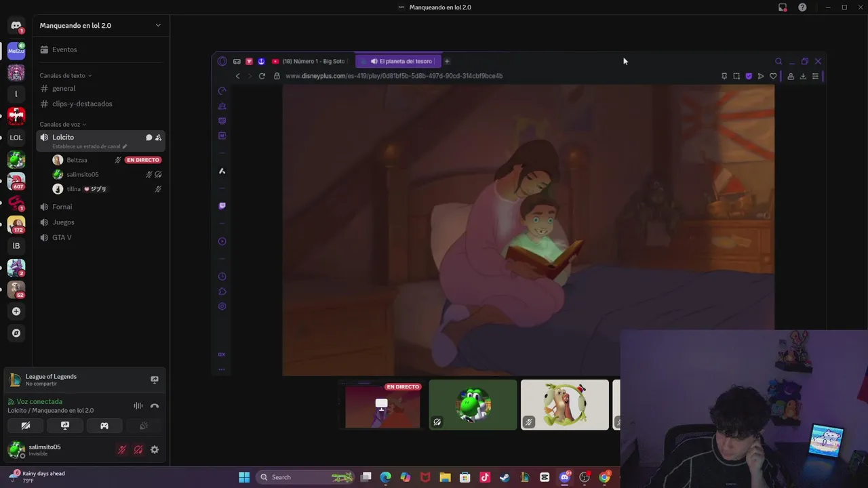
Task: Collapse the Canales de voz category
Action: [63, 125]
